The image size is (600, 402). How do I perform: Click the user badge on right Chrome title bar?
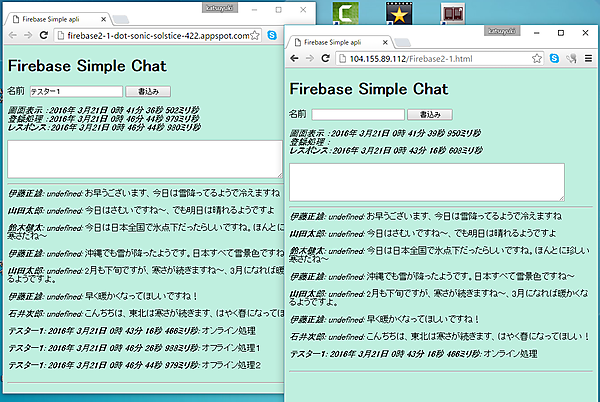502,31
